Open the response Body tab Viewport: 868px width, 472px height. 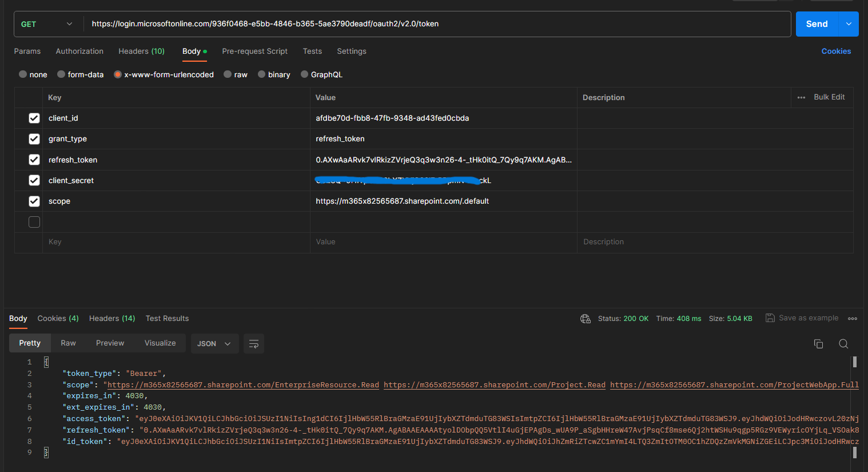18,318
